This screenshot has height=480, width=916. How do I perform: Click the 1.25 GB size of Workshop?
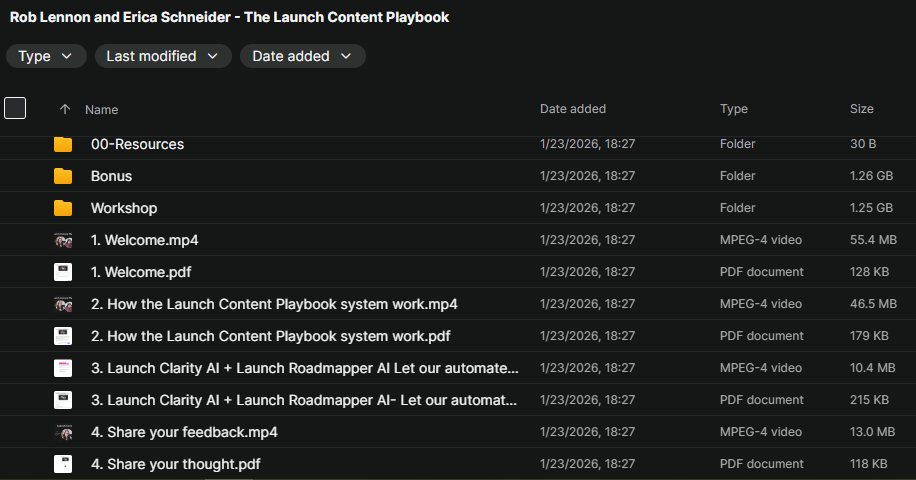[871, 208]
